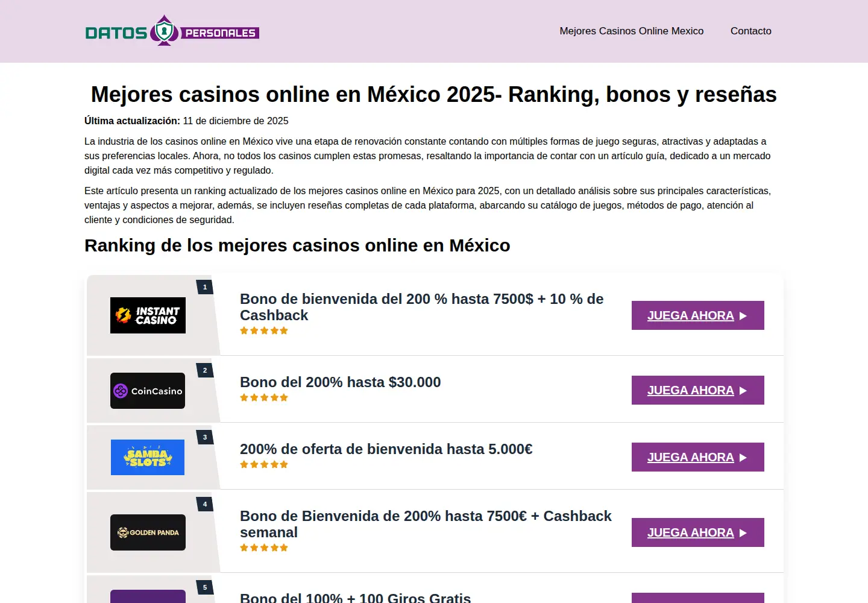Click star rating under Samba Slots offer
This screenshot has width=868, height=603.
pos(264,464)
